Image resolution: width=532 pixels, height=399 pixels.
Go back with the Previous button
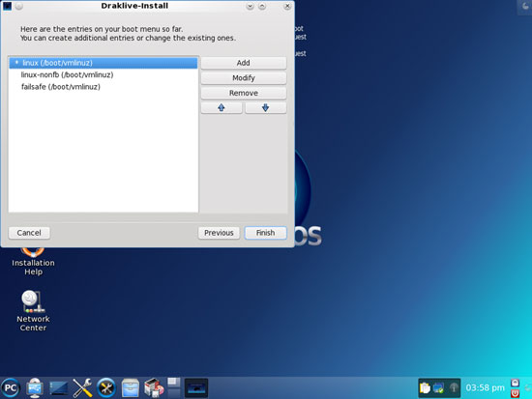click(219, 233)
